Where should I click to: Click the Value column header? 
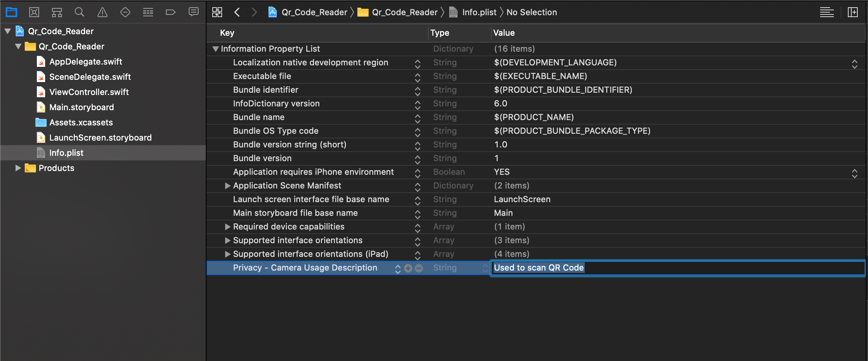[x=504, y=33]
